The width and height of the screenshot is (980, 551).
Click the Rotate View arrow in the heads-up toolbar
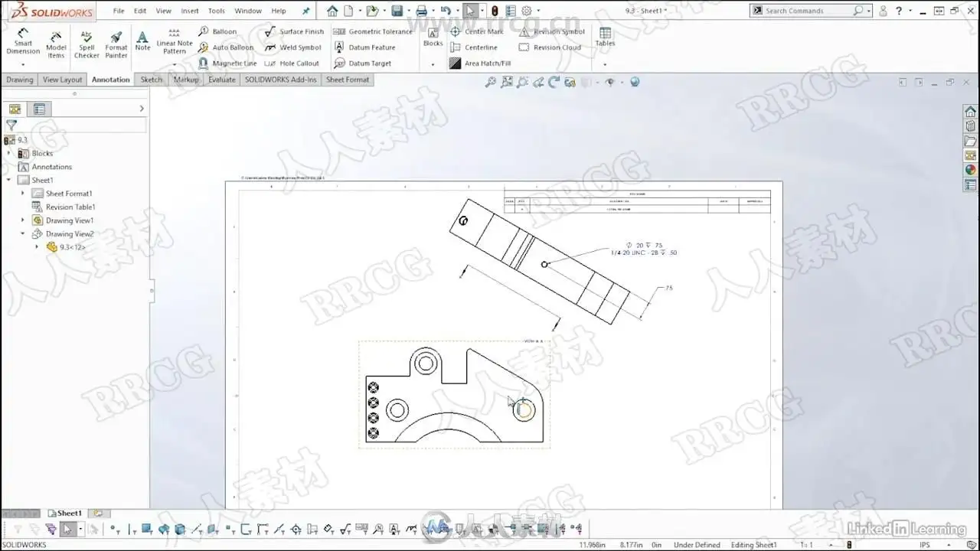click(554, 82)
